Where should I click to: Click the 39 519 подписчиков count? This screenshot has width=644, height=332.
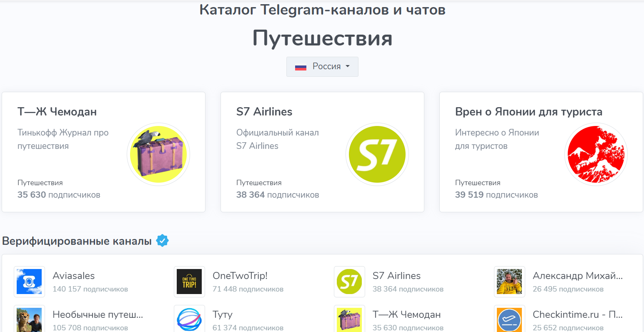[x=496, y=195]
